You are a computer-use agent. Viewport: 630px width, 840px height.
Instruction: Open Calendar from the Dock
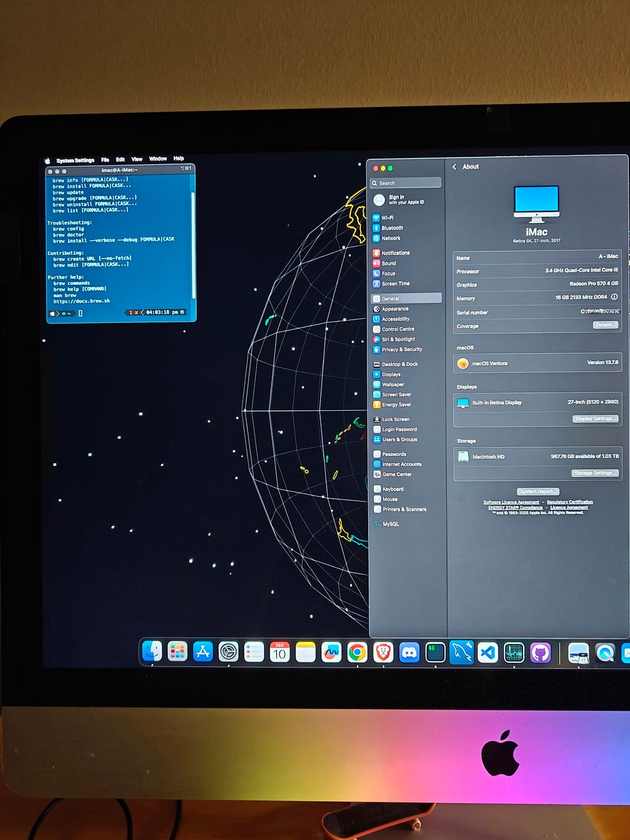click(280, 652)
